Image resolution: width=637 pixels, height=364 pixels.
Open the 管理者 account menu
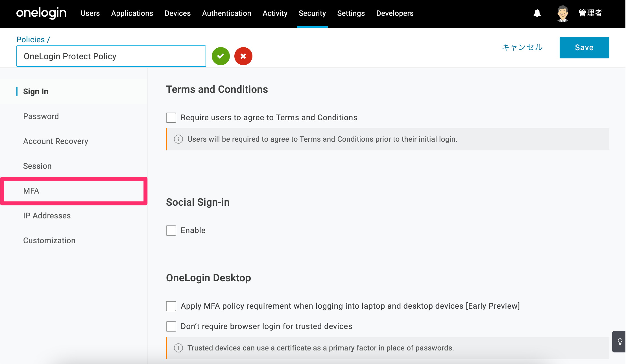590,13
